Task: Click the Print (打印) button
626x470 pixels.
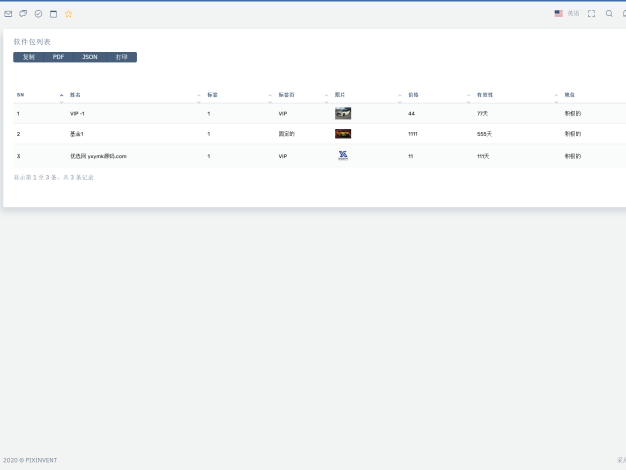Action: click(x=122, y=57)
